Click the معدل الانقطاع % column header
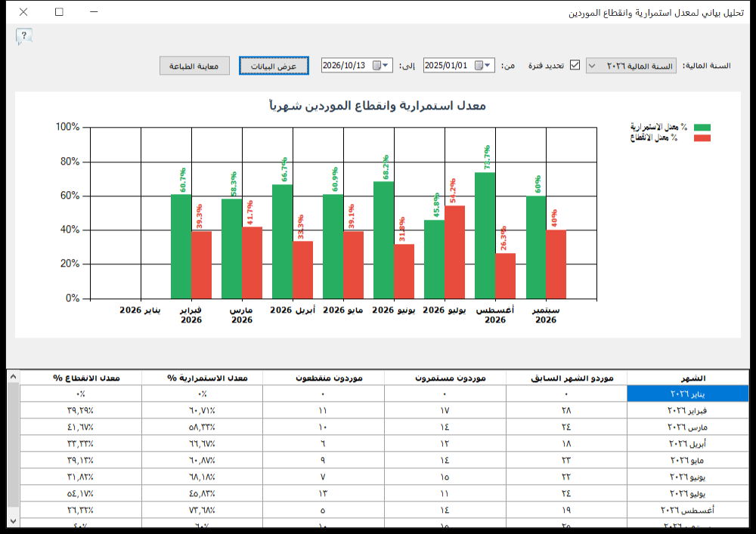756x534 pixels. tap(81, 378)
